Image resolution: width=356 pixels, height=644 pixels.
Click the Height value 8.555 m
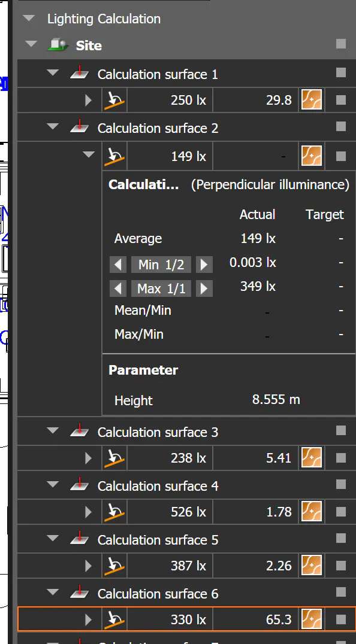276,399
